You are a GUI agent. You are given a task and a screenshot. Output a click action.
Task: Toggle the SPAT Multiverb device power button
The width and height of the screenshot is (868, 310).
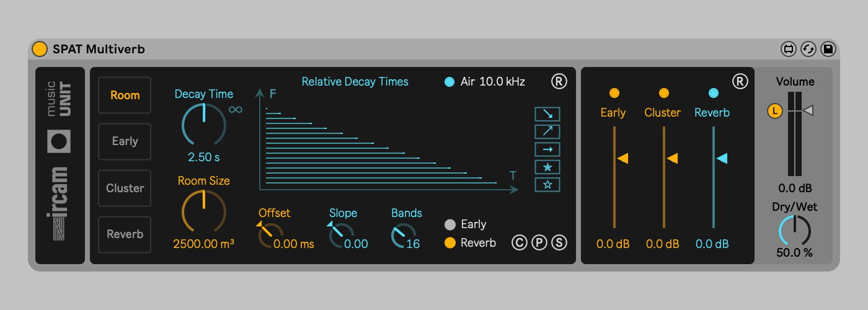pos(40,49)
